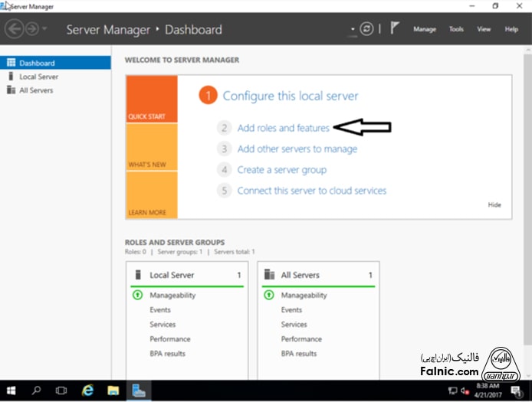Open the Tools menu
Image resolution: width=532 pixels, height=402 pixels.
tap(456, 30)
